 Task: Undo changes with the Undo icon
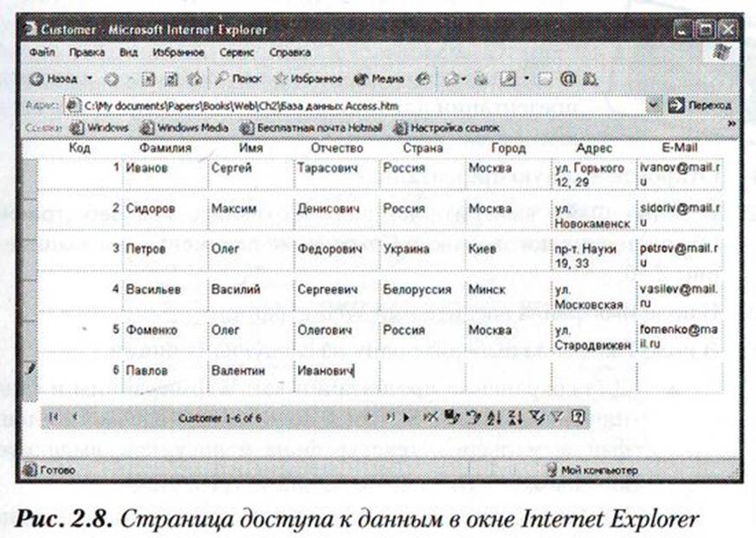pos(475,417)
